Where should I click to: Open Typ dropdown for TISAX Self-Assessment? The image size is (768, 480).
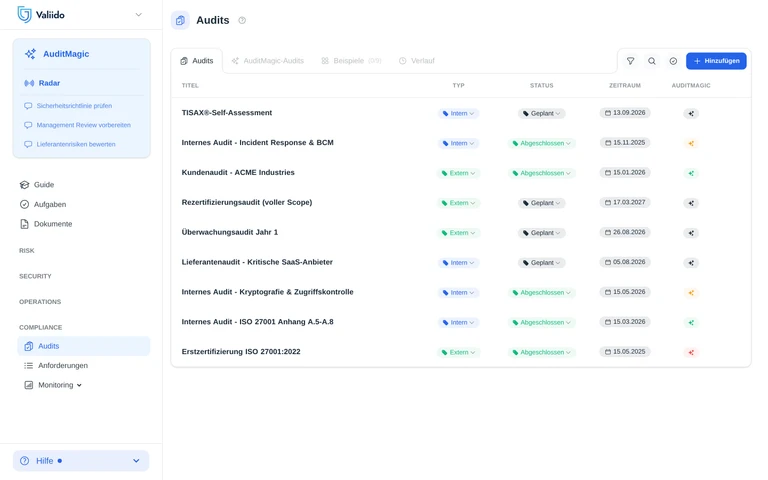458,113
